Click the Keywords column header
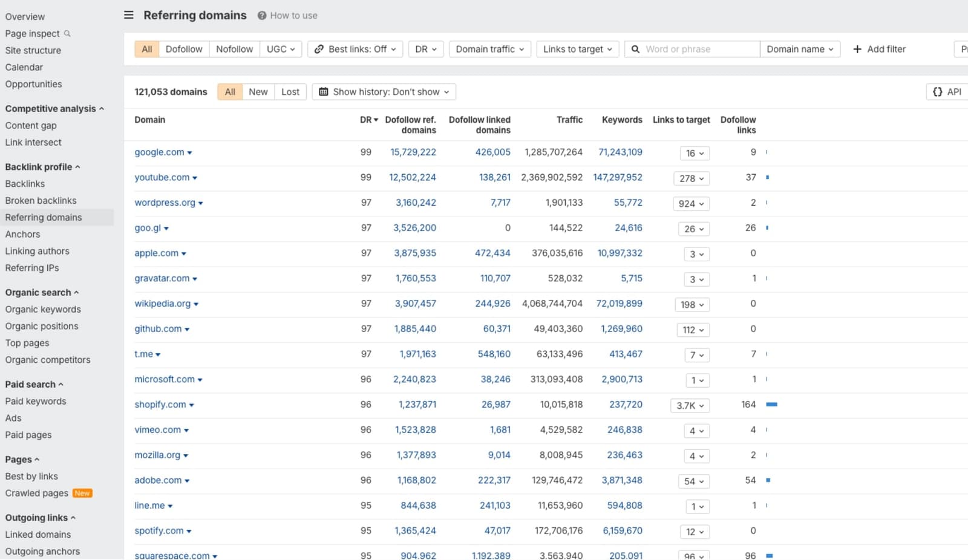 click(622, 120)
